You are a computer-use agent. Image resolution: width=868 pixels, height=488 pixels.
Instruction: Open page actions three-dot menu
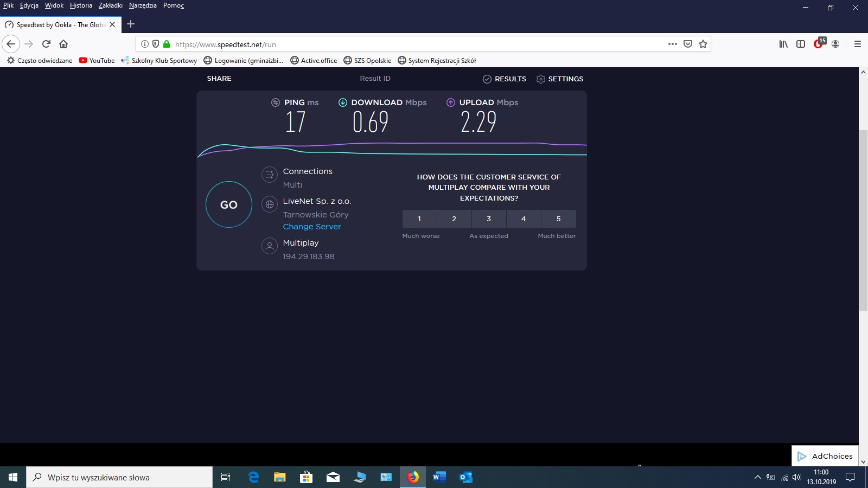pyautogui.click(x=673, y=44)
